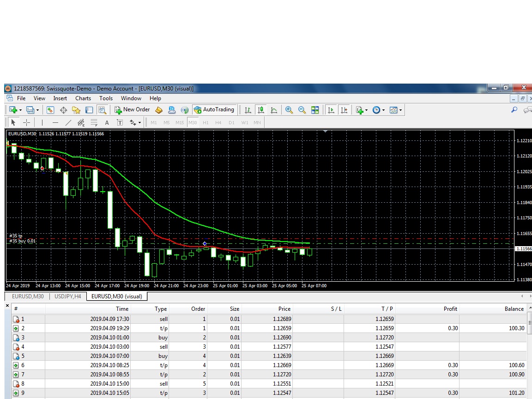The width and height of the screenshot is (532, 399).
Task: Draw a trendline with the diagonal line tool
Action: coord(68,122)
